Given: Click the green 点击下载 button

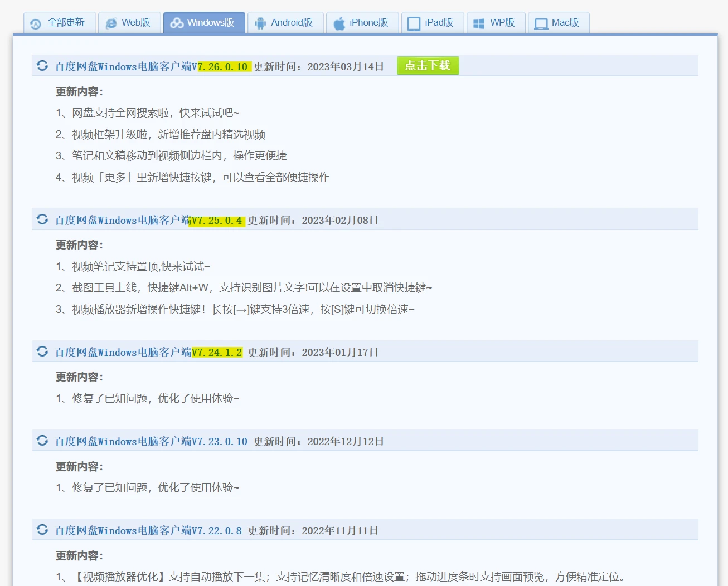Looking at the screenshot, I should 428,66.
